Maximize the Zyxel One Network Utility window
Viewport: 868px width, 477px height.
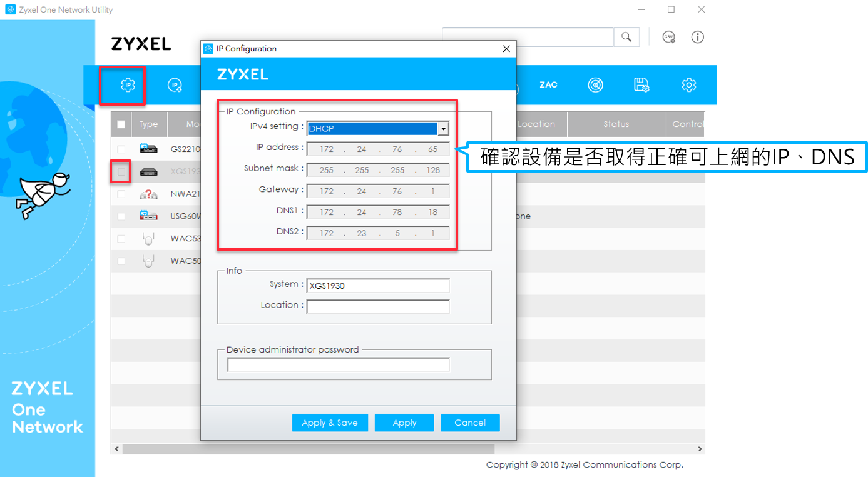coord(671,9)
